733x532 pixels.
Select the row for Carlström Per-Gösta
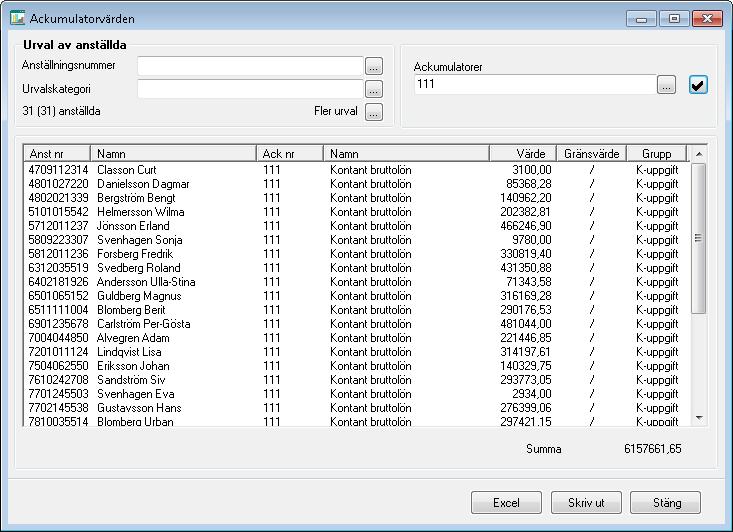pyautogui.click(x=357, y=324)
